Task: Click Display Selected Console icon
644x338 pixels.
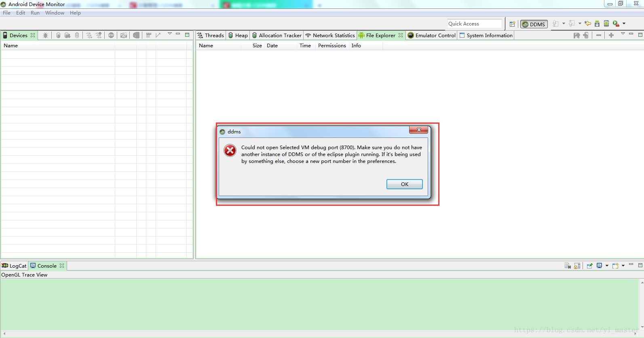Action: click(599, 266)
